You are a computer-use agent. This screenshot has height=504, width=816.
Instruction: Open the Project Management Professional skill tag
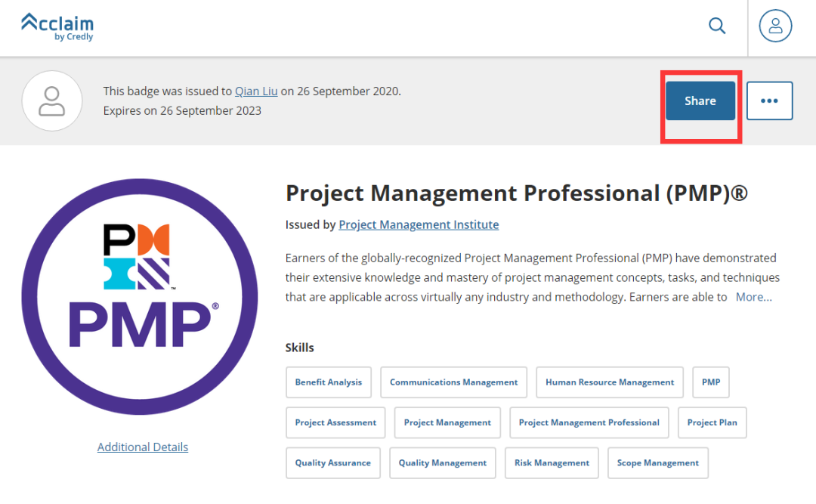click(589, 422)
